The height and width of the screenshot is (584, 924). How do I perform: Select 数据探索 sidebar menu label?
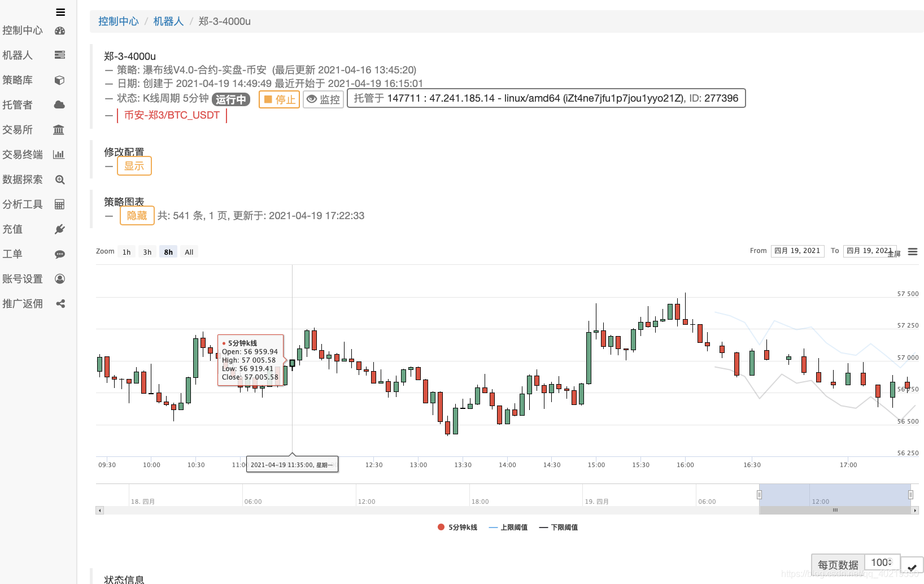click(23, 180)
